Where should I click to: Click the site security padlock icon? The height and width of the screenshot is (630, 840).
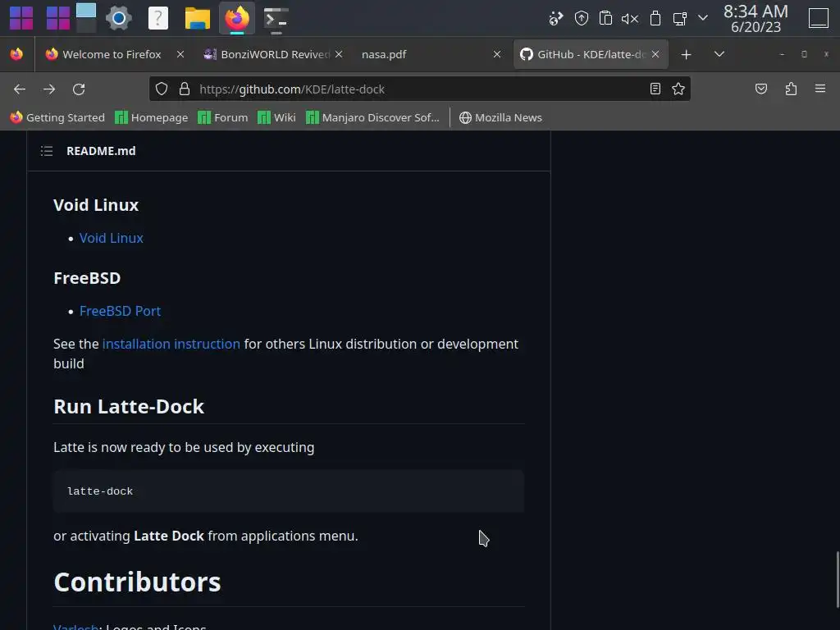point(185,89)
